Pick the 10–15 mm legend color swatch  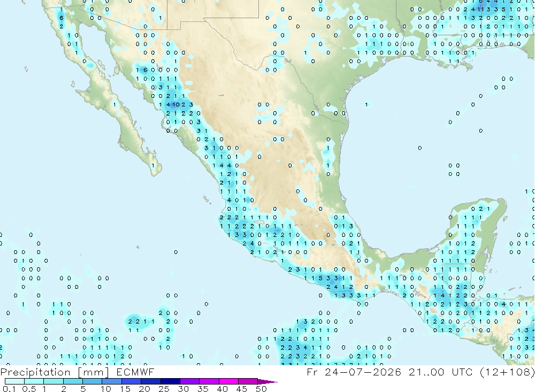coord(112,381)
